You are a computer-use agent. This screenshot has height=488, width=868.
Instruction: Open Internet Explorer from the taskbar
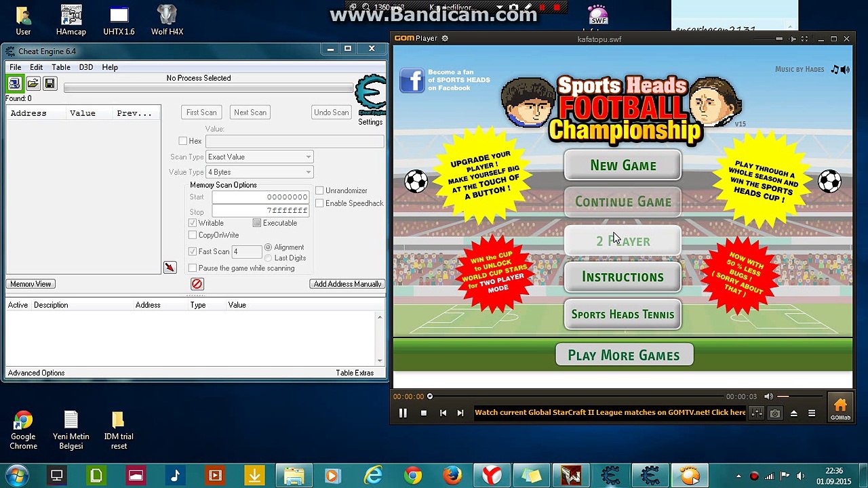click(x=373, y=476)
